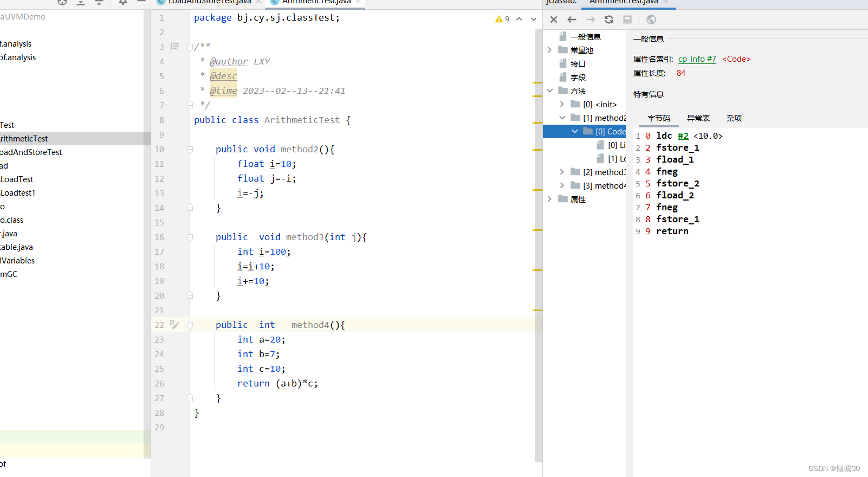Go back in jclasslib navigation
The width and height of the screenshot is (868, 477).
click(572, 20)
